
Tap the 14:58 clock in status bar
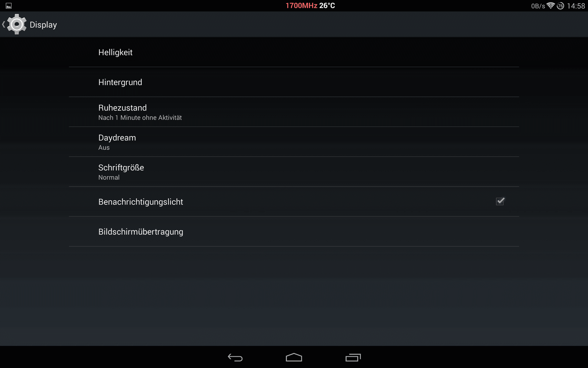coord(576,6)
